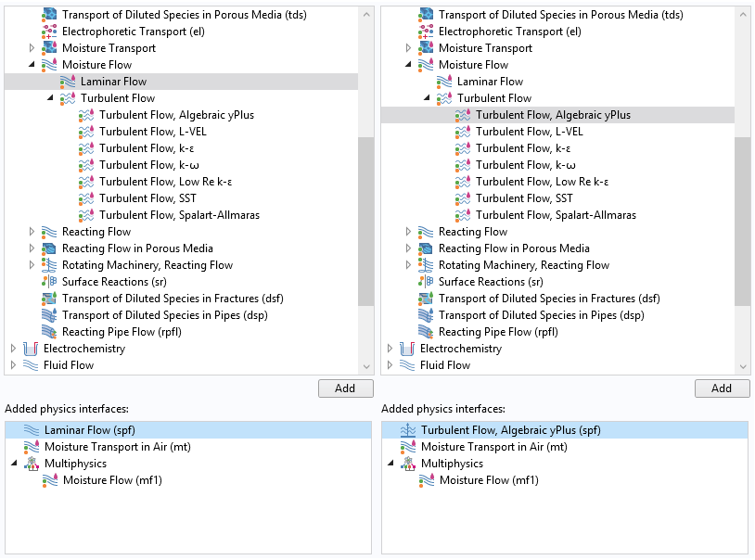Click the left panel Add button
The width and height of the screenshot is (755, 560).
(345, 388)
